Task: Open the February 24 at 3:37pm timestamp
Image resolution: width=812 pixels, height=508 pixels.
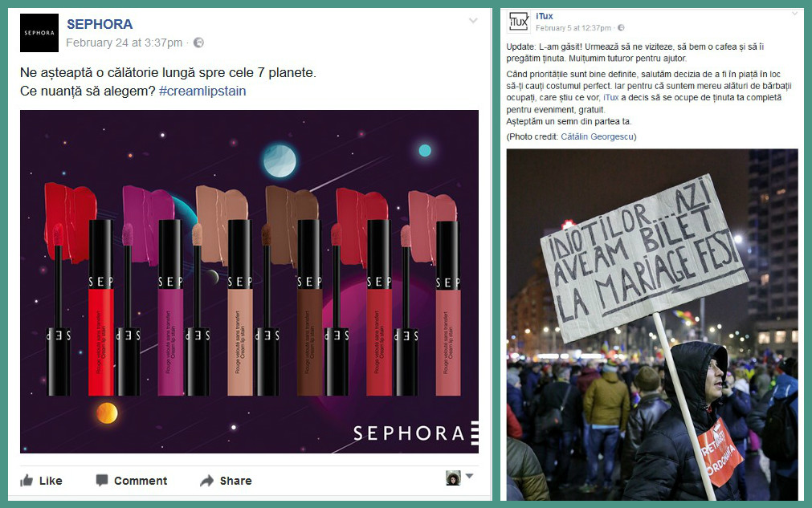Action: click(126, 43)
